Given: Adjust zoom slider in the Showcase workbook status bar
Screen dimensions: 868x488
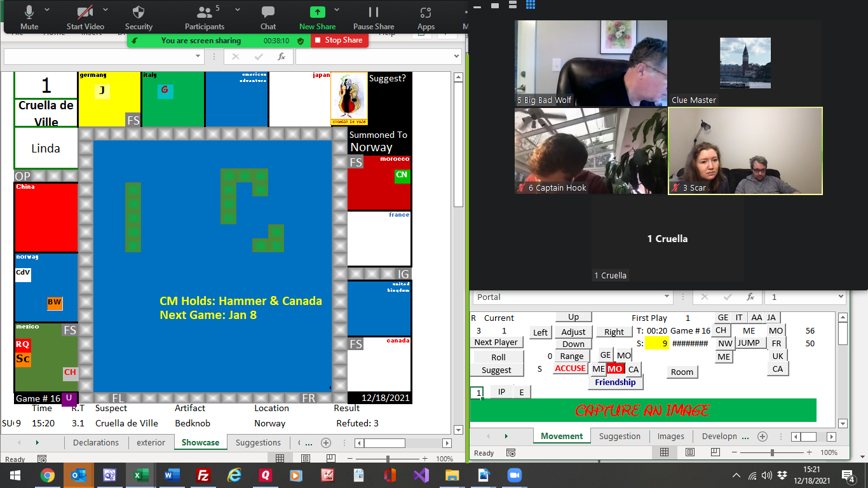Looking at the screenshot, I should point(388,459).
